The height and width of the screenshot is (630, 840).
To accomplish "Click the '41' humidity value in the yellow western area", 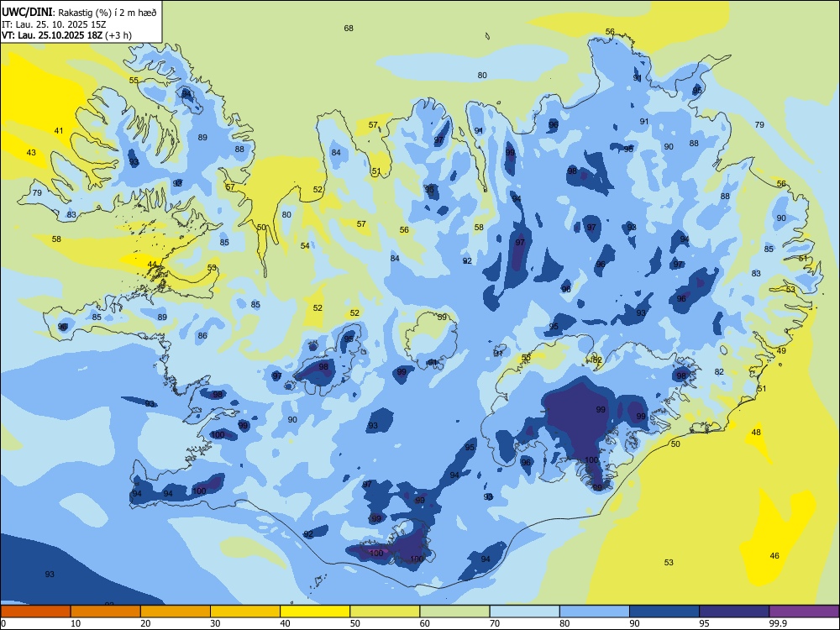I will pos(59,131).
